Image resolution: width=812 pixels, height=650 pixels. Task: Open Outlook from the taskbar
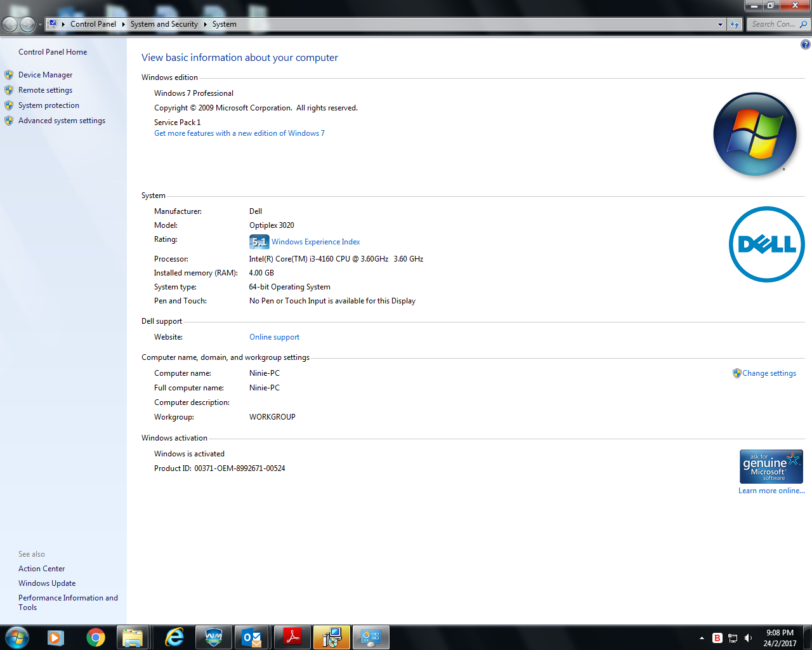tap(252, 637)
